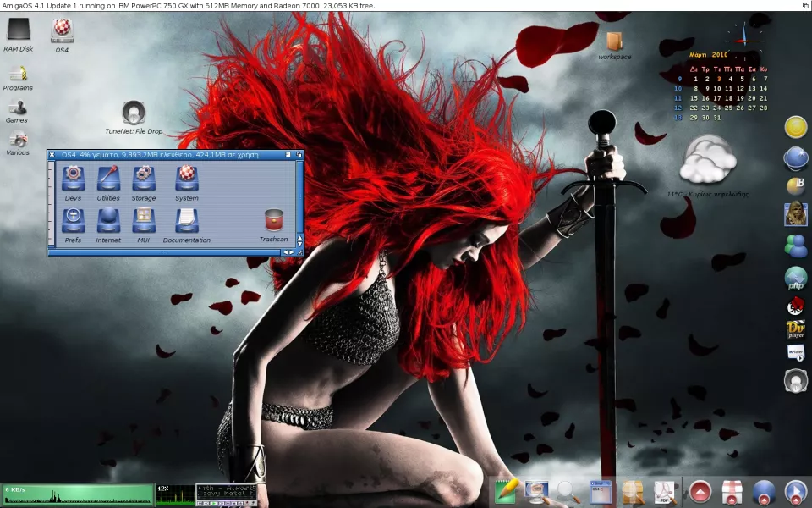Open the Utilities drawer
The width and height of the screenshot is (812, 508).
click(108, 179)
